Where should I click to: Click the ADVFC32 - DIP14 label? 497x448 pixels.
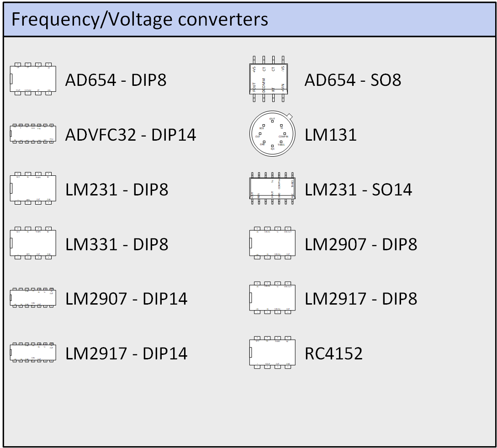tap(131, 135)
